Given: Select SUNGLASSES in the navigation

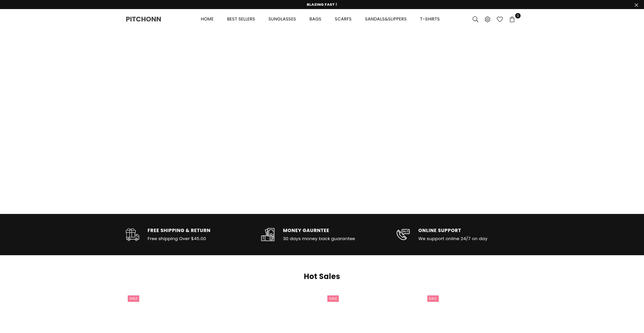Looking at the screenshot, I should tap(282, 19).
